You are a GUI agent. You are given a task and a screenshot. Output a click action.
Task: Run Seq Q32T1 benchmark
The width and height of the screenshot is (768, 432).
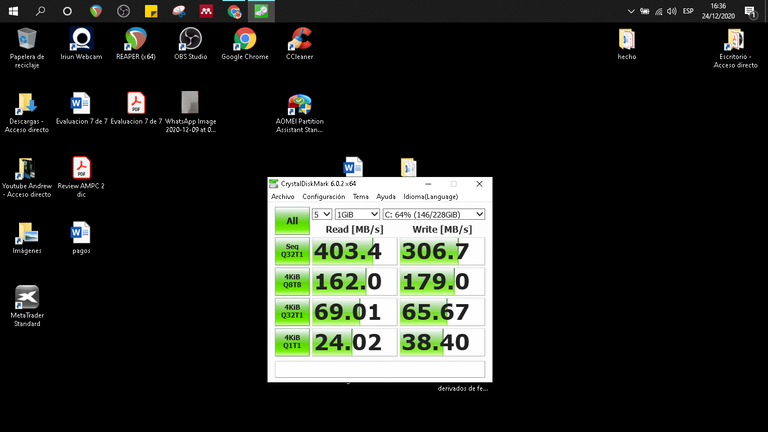pos(292,251)
